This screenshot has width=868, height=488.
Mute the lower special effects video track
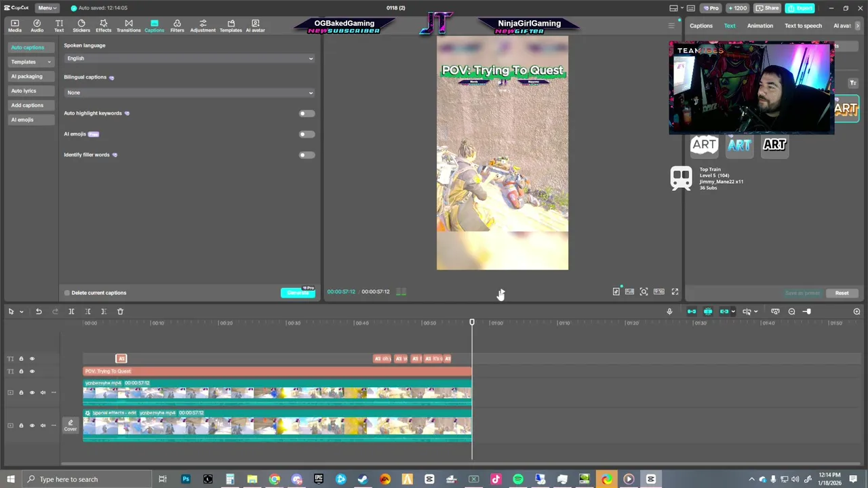43,426
